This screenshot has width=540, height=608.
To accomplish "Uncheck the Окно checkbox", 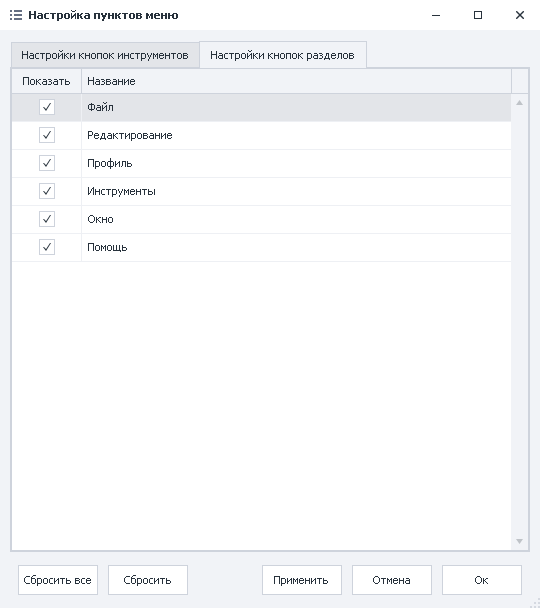I will click(47, 219).
